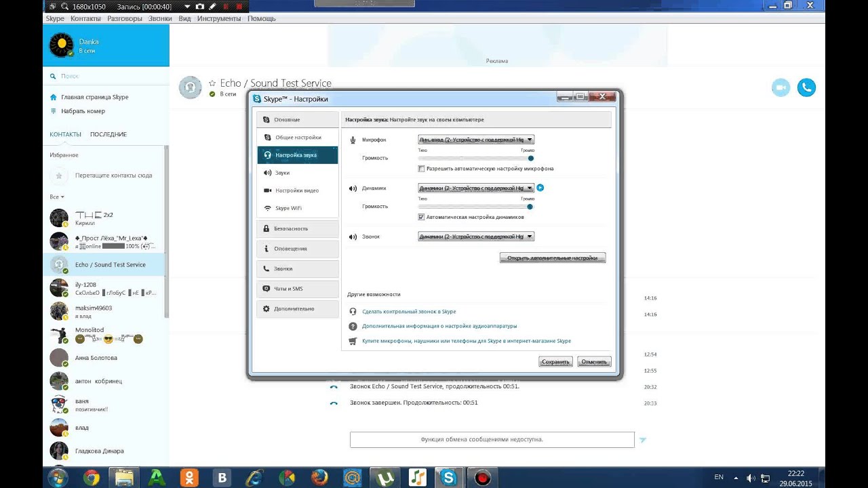Open Chrome from the taskbar
This screenshot has width=868, height=488.
pyautogui.click(x=91, y=477)
